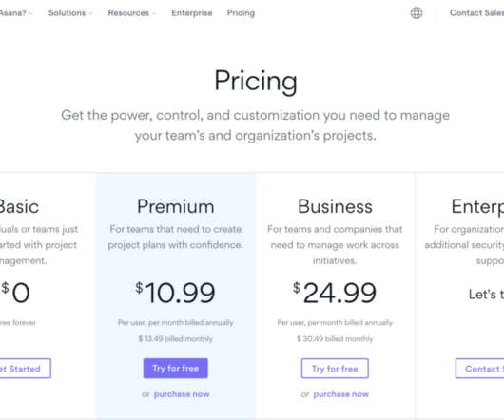Open the Pricing nav link
This screenshot has height=420, width=504.
[241, 13]
